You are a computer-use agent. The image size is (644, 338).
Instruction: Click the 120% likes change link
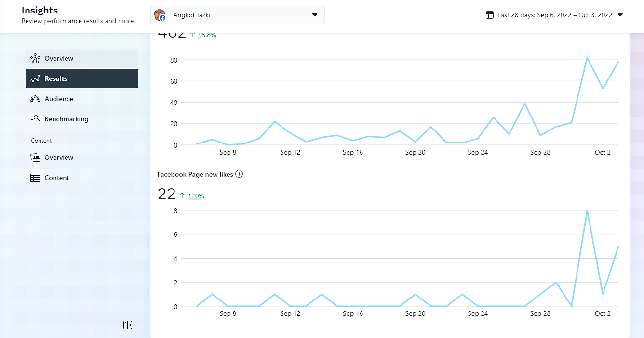(196, 196)
